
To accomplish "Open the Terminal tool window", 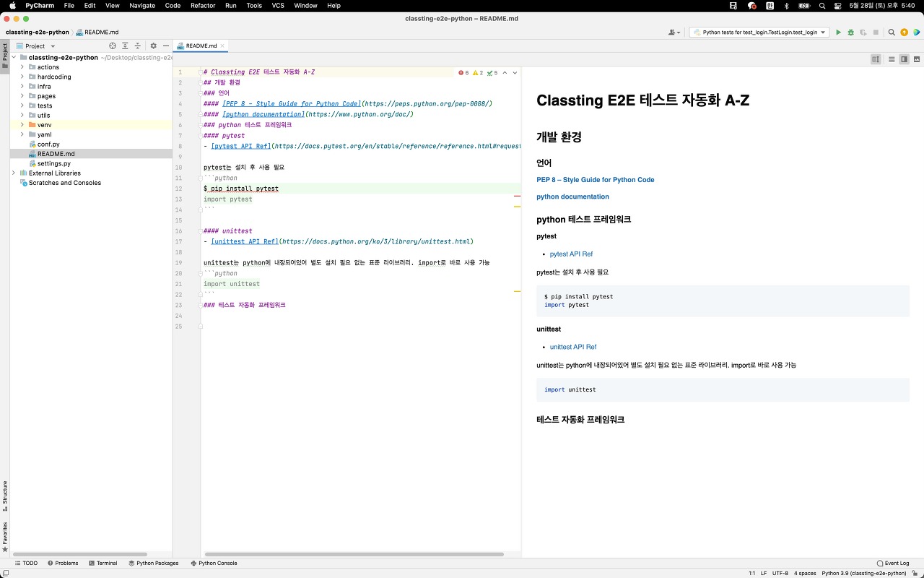I will click(x=103, y=563).
